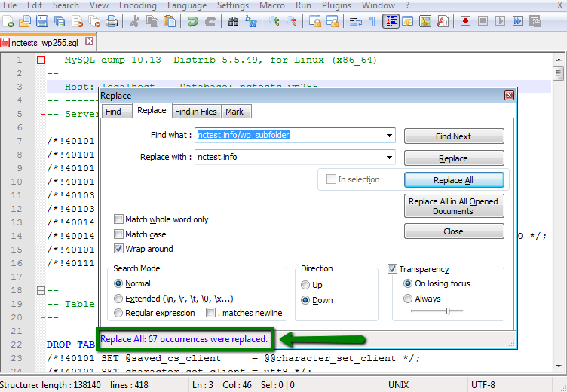567x392 pixels.
Task: Enable Match whole word only checkbox
Action: coord(118,219)
